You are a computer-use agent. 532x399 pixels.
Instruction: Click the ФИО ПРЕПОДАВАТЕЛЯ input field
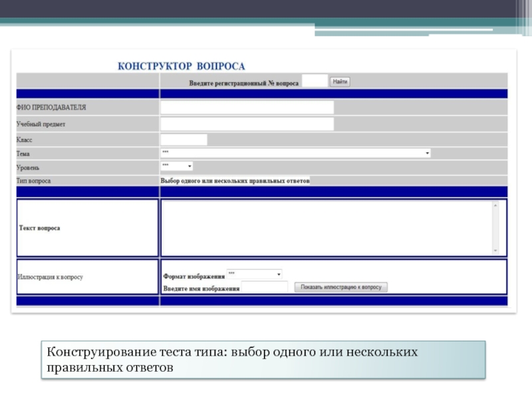[x=247, y=107]
